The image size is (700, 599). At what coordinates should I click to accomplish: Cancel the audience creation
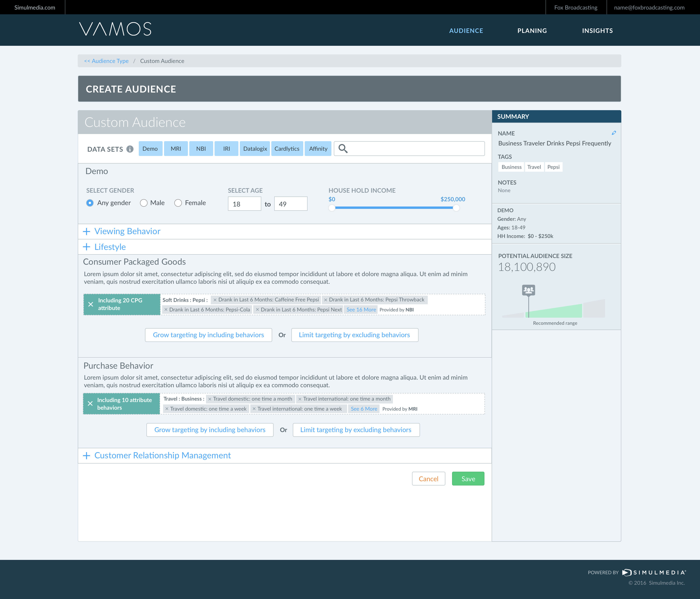click(428, 479)
